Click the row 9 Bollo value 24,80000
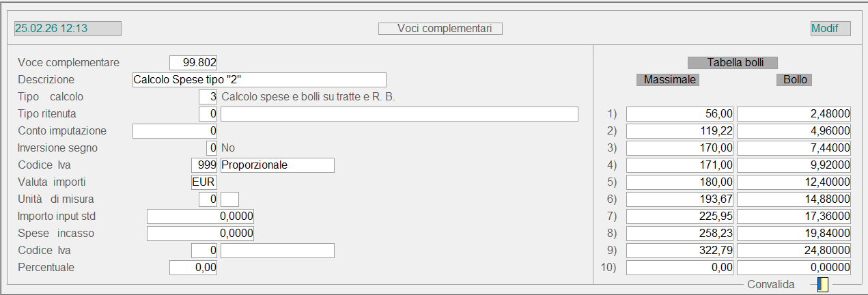 tap(794, 251)
